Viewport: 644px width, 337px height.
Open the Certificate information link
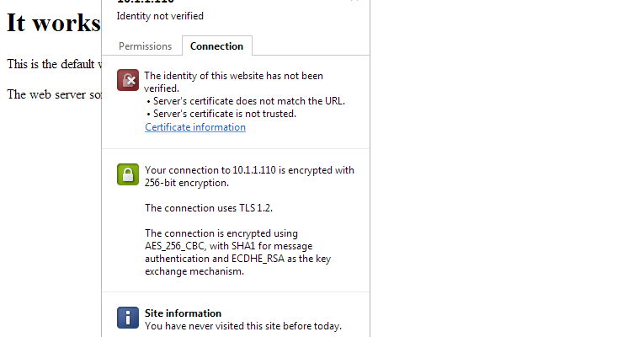pyautogui.click(x=195, y=127)
